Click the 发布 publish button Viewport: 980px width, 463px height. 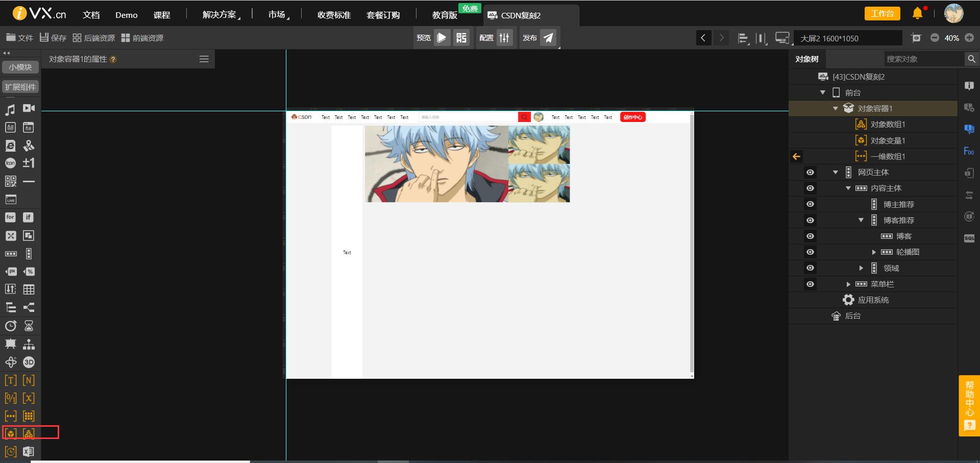click(x=548, y=38)
